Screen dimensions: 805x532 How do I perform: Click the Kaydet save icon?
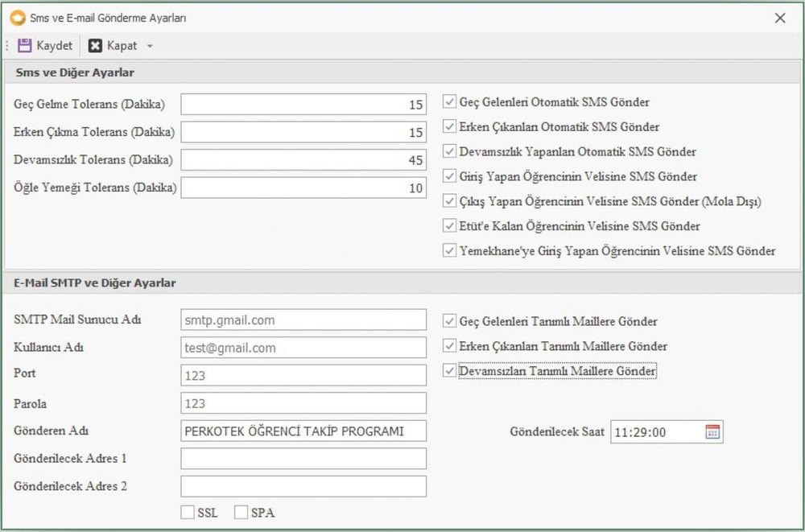point(24,46)
